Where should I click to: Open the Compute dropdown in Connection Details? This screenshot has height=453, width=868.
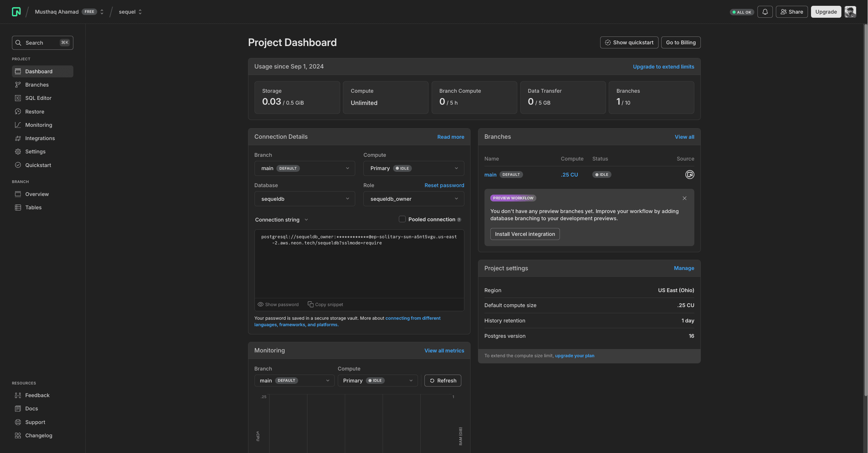(x=414, y=168)
